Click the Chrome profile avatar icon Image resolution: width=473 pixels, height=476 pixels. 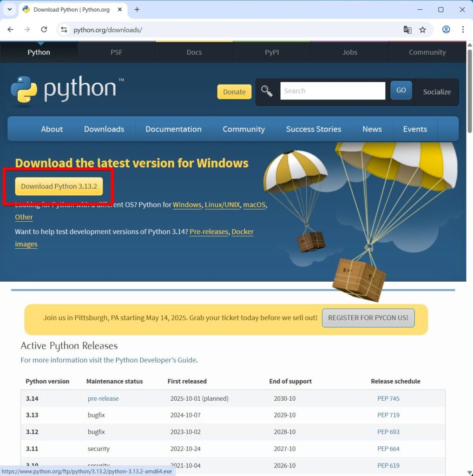pos(446,29)
